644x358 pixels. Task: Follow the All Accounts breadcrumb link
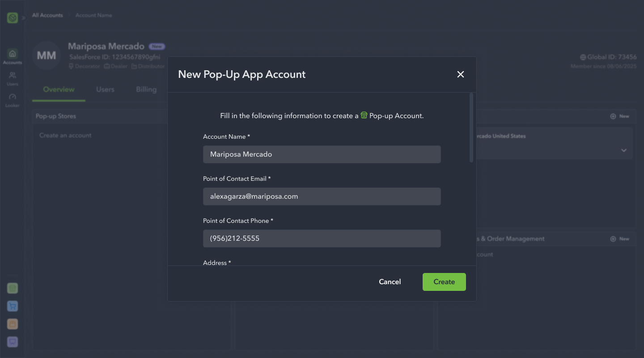47,15
